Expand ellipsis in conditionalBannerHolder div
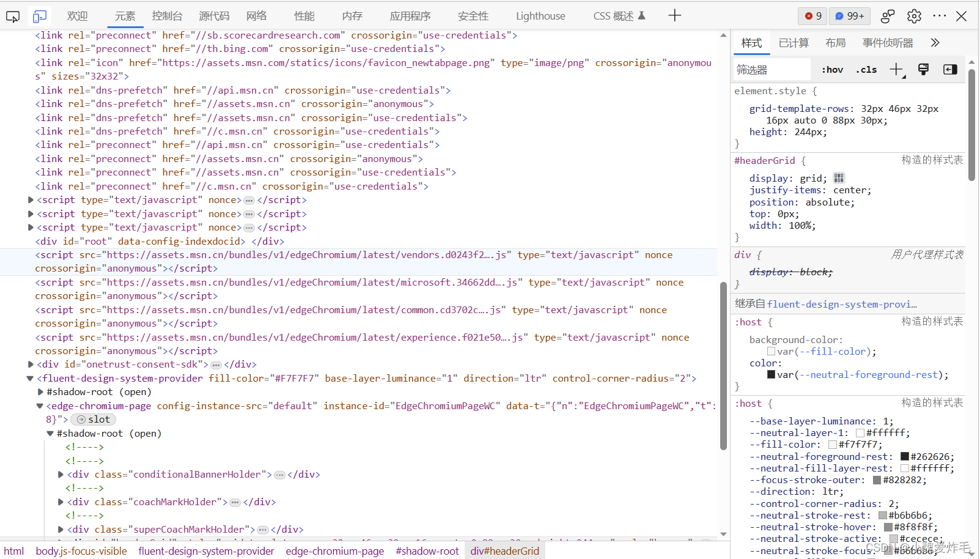The width and height of the screenshot is (980, 559). 279,475
